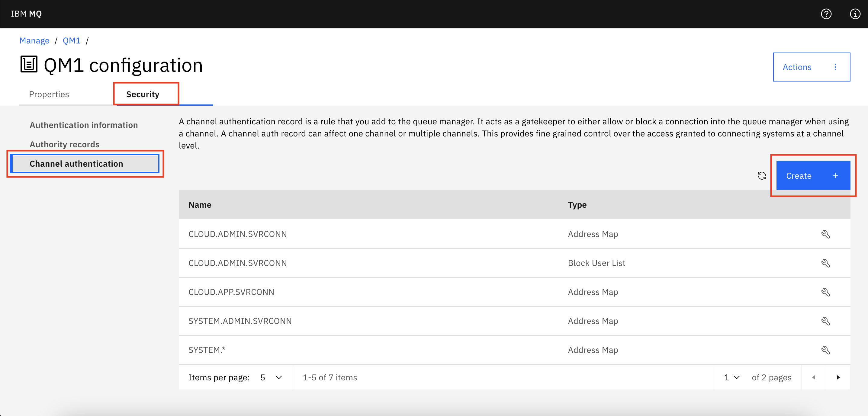Create a new channel authentication record
Screen dimensions: 868x416
tap(813, 176)
